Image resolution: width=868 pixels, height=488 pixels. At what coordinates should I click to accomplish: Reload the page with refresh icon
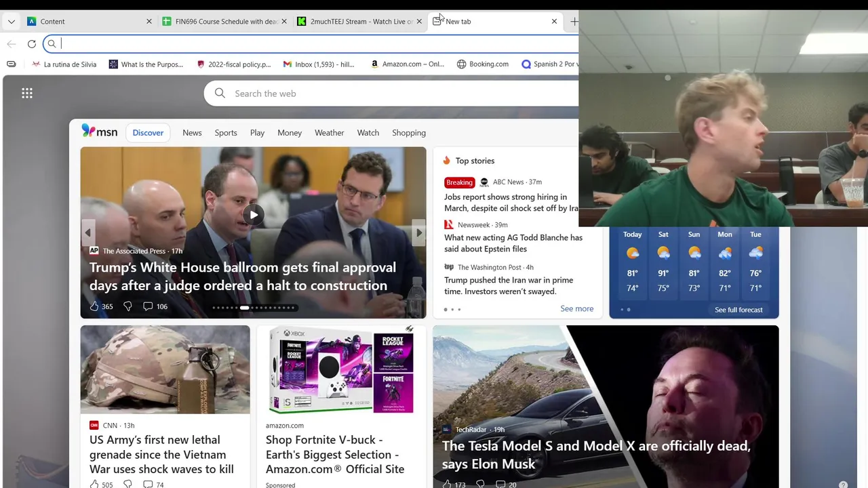[x=31, y=44]
